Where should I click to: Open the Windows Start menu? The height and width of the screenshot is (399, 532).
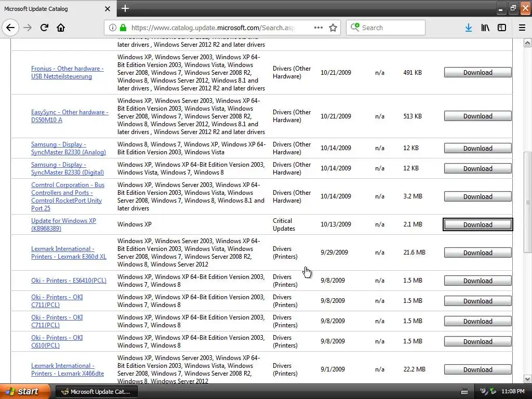tap(25, 391)
